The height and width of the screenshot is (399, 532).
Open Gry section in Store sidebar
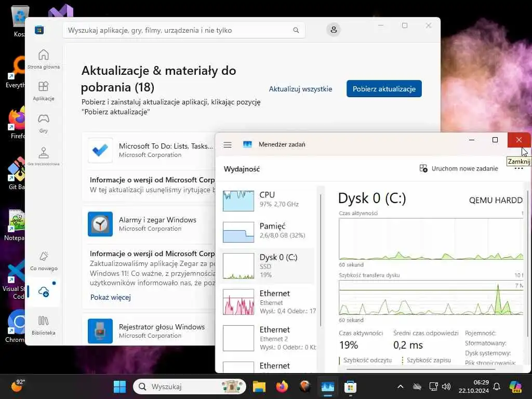coord(44,123)
